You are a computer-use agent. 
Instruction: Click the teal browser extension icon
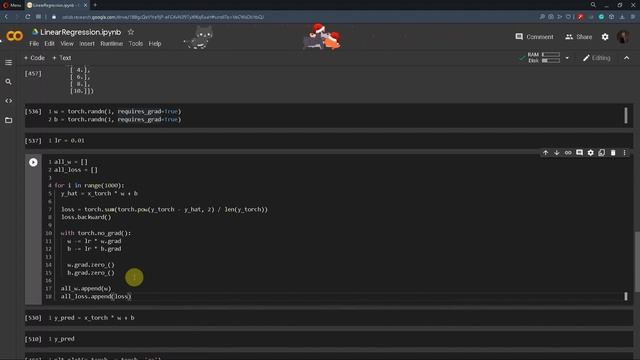click(601, 17)
